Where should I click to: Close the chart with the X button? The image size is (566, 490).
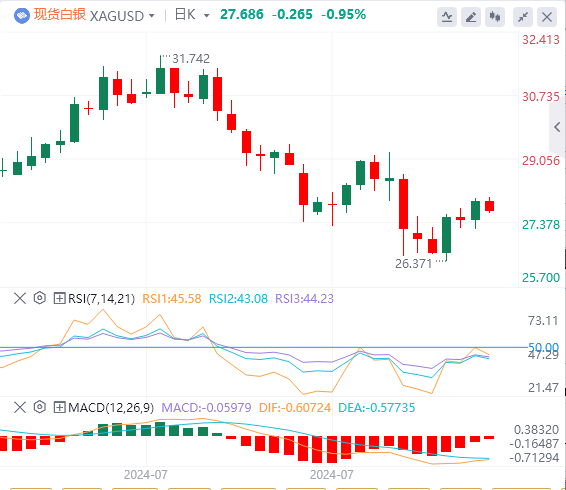point(547,17)
